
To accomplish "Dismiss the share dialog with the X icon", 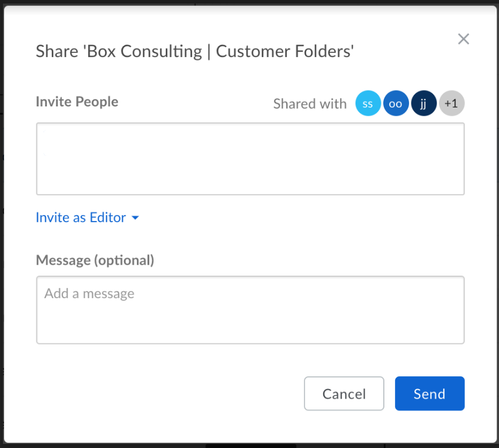I will 463,39.
